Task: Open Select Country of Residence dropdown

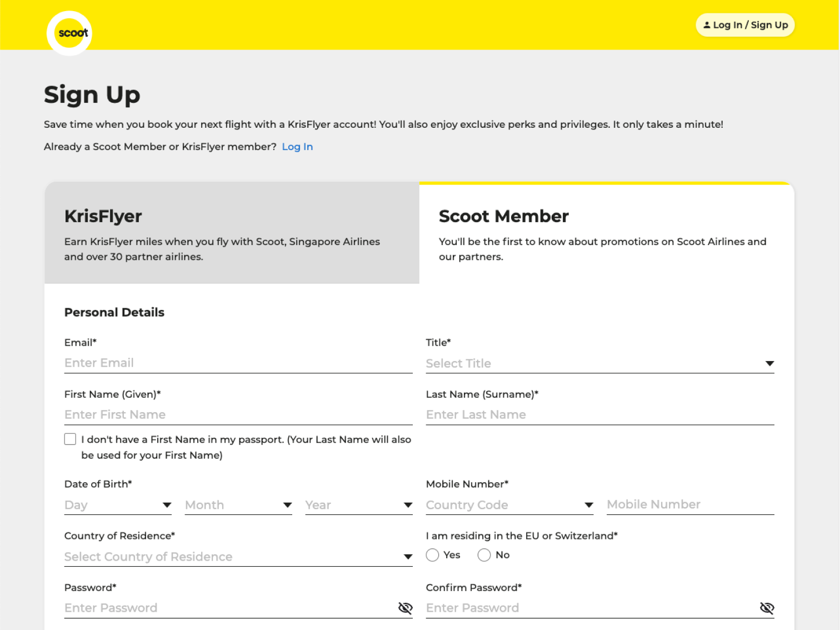Action: tap(238, 557)
